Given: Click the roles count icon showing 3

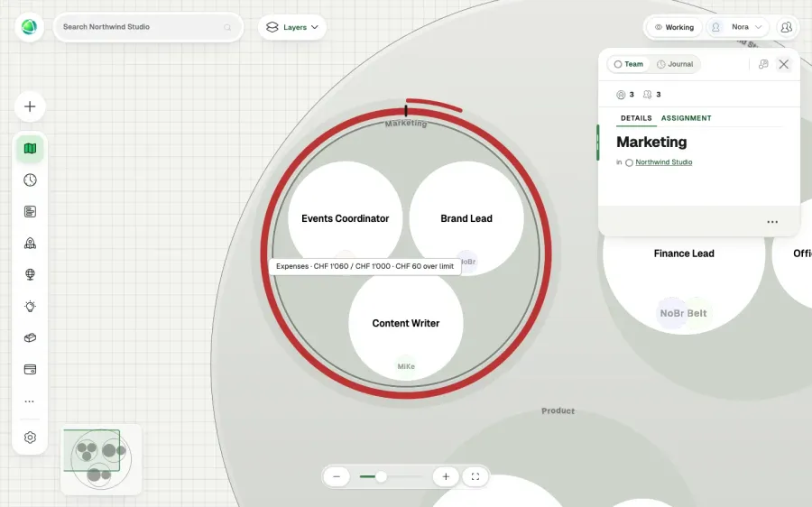Looking at the screenshot, I should coord(621,94).
